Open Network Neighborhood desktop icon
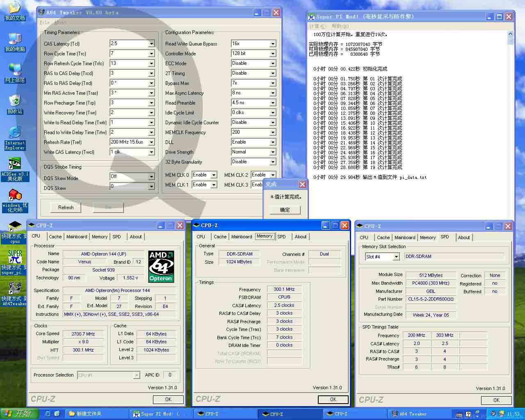This screenshot has height=420, width=525. 15,73
